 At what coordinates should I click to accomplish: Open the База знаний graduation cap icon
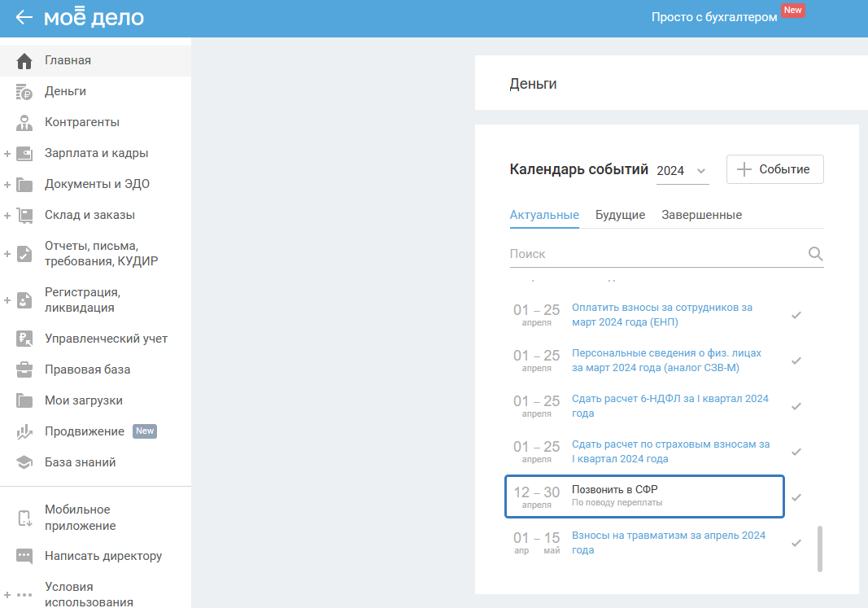(x=24, y=462)
